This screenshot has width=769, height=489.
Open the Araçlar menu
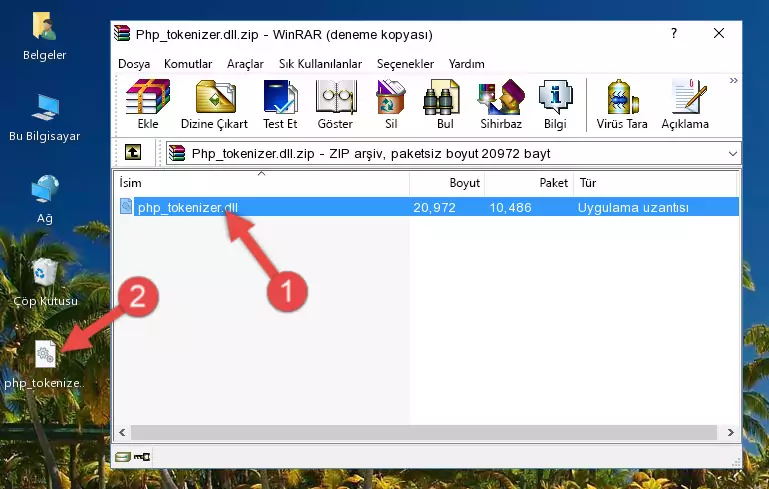point(245,64)
